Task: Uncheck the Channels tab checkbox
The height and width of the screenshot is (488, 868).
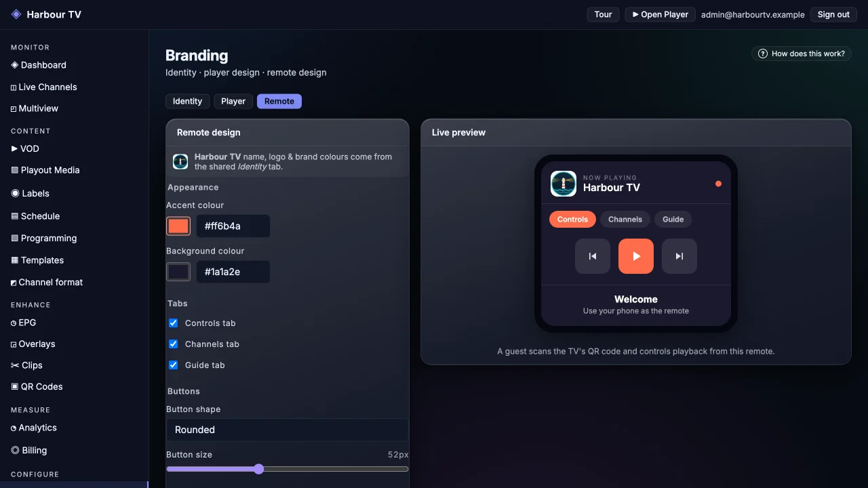Action: pyautogui.click(x=173, y=344)
